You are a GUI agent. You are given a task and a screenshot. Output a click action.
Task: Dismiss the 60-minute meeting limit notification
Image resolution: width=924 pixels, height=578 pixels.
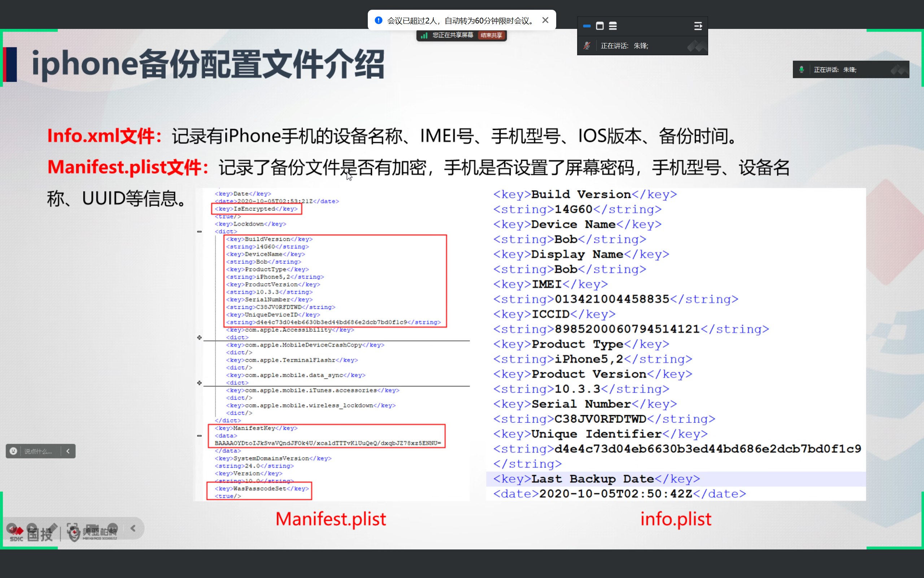tap(545, 20)
